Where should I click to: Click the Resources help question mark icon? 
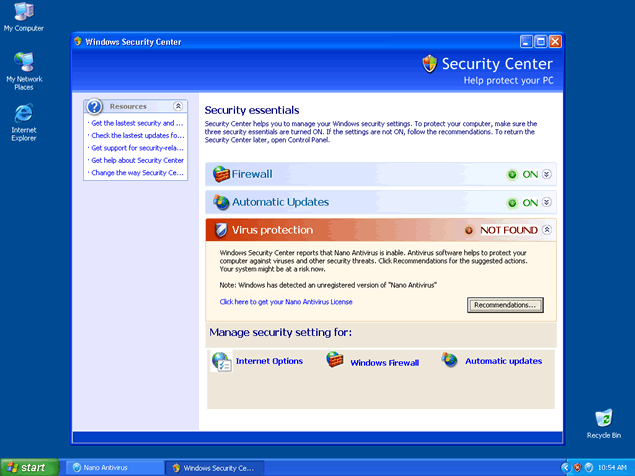(95, 106)
